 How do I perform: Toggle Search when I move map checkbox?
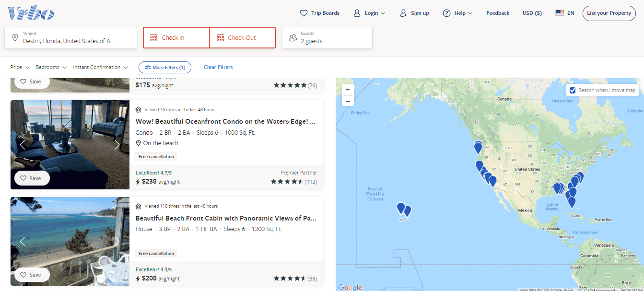[572, 90]
